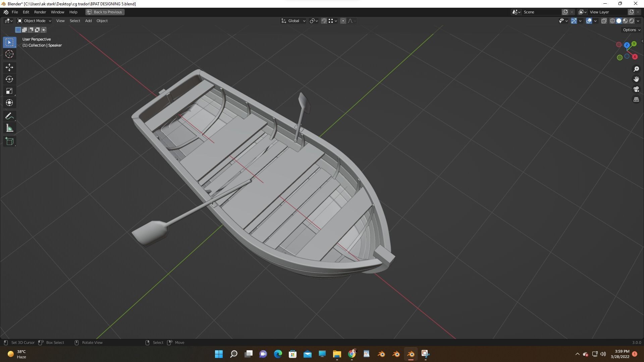Open the Object Mode dropdown

coord(34,21)
